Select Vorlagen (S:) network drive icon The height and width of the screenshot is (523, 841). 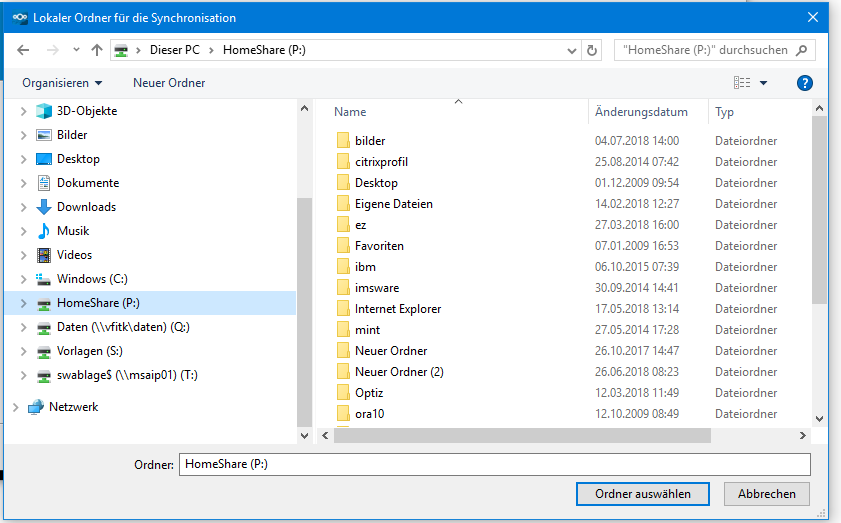[44, 352]
